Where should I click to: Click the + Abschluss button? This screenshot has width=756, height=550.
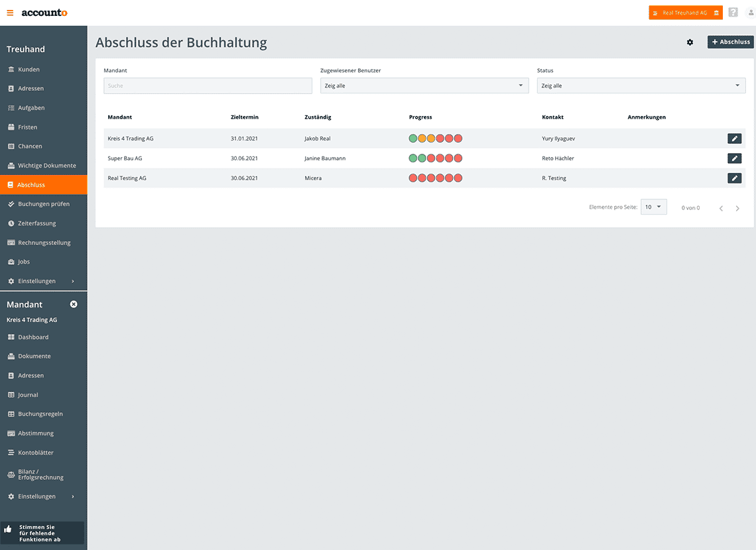730,42
